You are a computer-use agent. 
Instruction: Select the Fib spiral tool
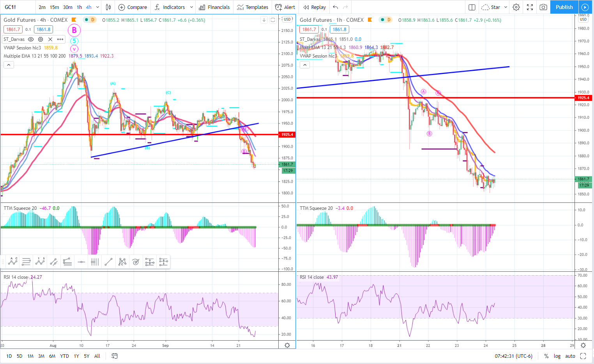[x=136, y=262]
